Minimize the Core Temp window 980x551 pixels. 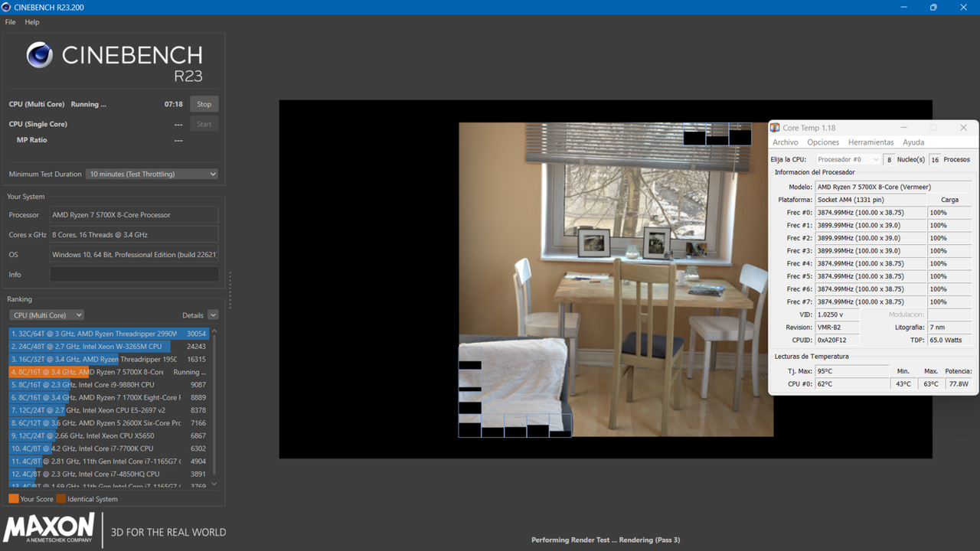[903, 128]
